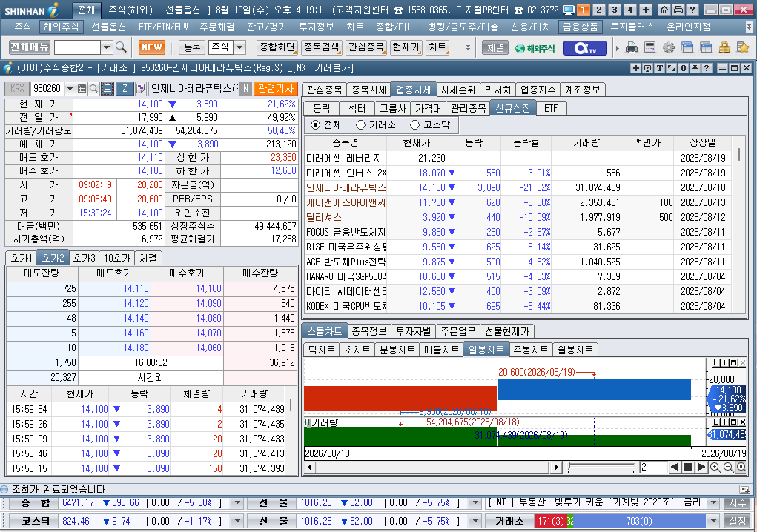Open the printer icon in the top toolbar

[x=632, y=47]
